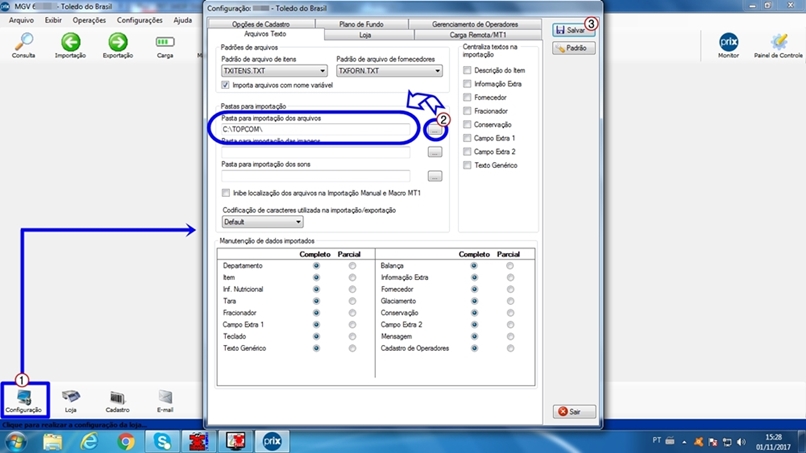Enable Campo Extra 2 centraliza checkbox
806x453 pixels.
point(467,152)
